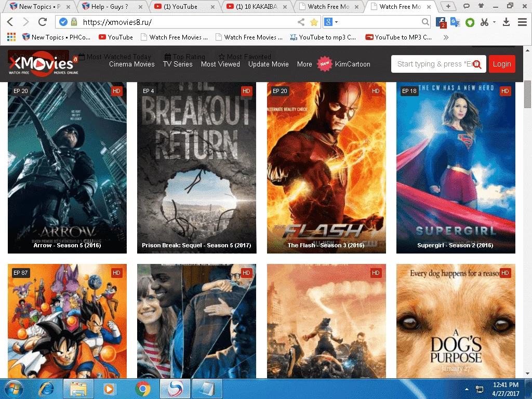Expand the scissors extension dropdown arrow
Screen dimensions: 532x399
[x=494, y=22]
